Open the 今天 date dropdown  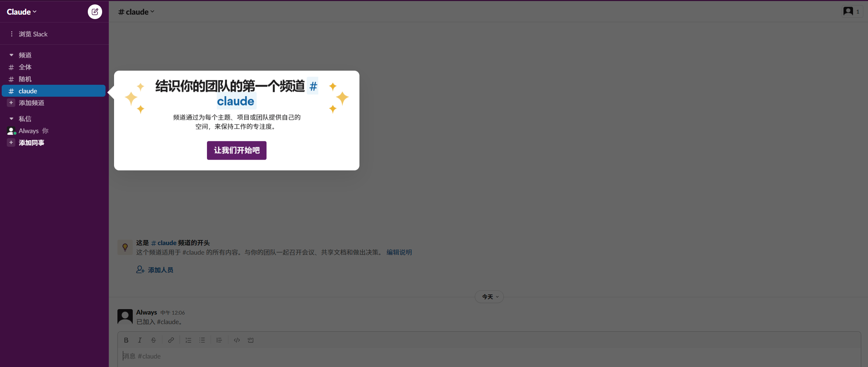(x=489, y=297)
